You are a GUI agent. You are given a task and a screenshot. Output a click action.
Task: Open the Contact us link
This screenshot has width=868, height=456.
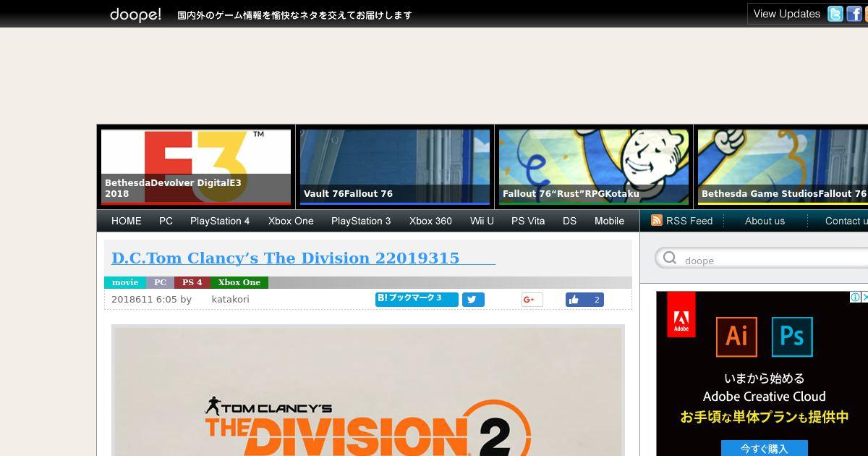(846, 221)
